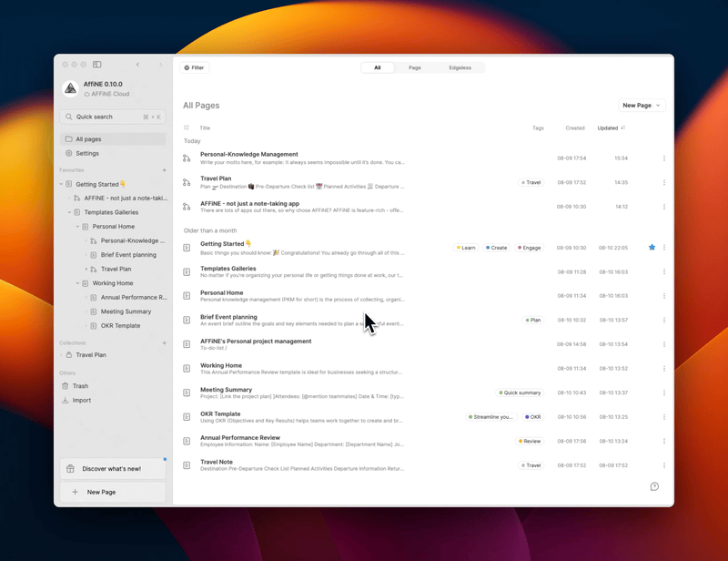
Task: Unfavourite Getting Started via blue star
Action: (x=652, y=248)
